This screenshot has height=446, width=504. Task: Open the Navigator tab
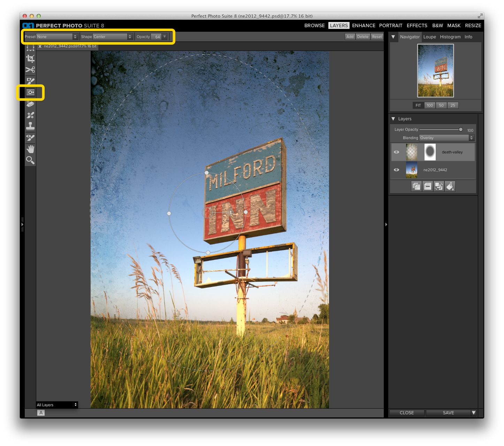(x=410, y=37)
